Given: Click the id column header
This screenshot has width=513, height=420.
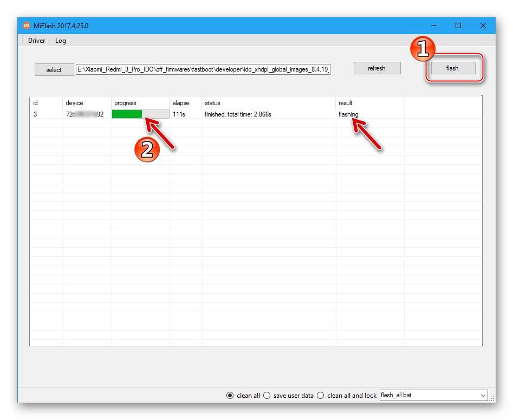Looking at the screenshot, I should click(x=46, y=103).
